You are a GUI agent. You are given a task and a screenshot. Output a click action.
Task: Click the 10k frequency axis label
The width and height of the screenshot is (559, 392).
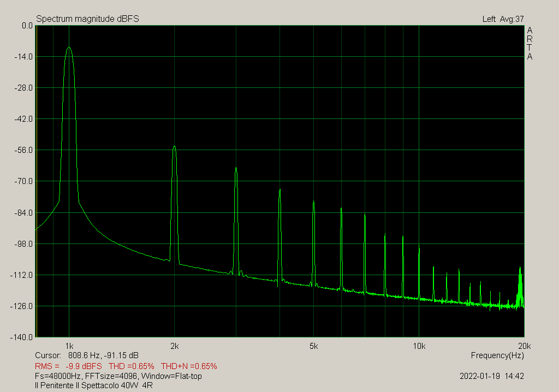(x=419, y=346)
